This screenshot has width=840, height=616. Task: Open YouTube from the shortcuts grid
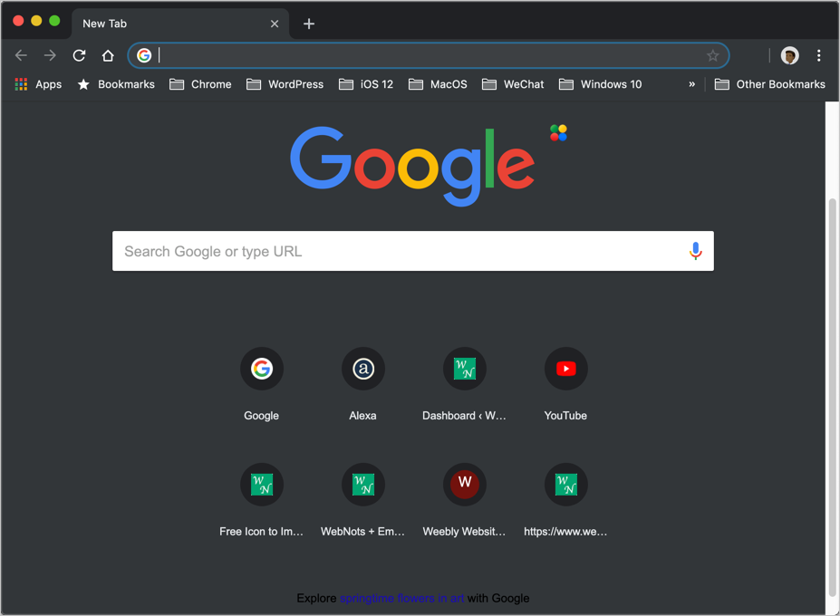point(565,369)
